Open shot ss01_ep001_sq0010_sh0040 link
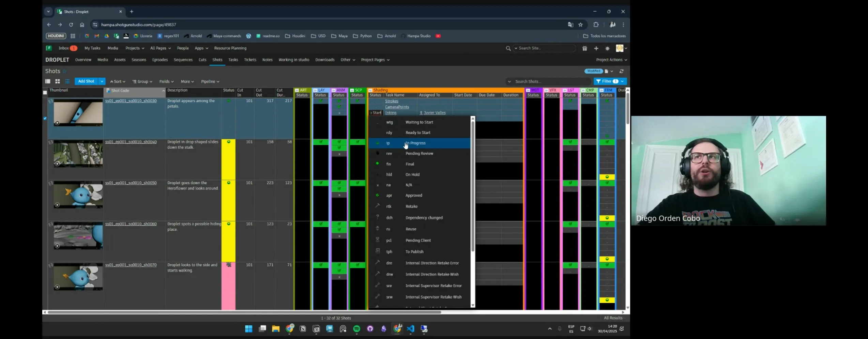The height and width of the screenshot is (339, 868). pos(131,142)
